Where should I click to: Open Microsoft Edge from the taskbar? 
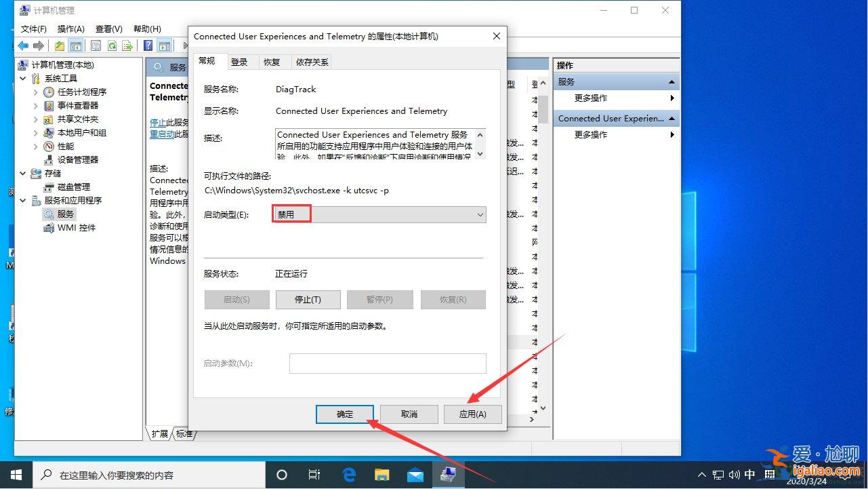(348, 475)
